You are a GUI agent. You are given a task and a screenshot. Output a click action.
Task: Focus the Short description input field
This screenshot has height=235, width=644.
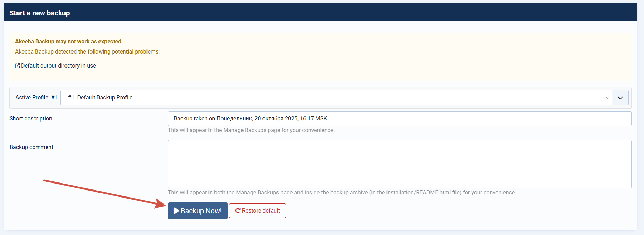[399, 119]
